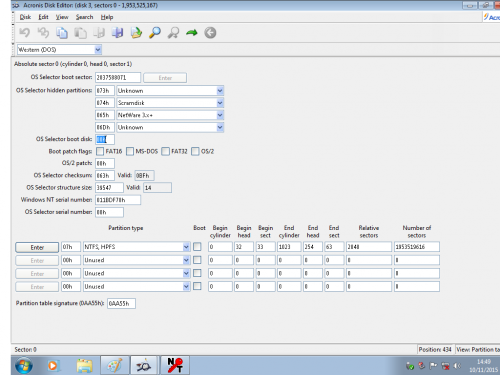Open Windows Explorer folder taskbar icon

[x=84, y=366]
